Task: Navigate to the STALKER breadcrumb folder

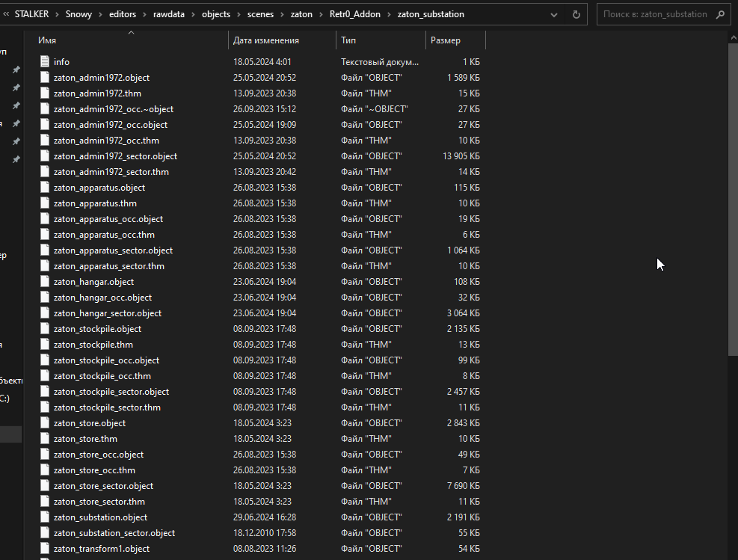Action: (x=31, y=14)
